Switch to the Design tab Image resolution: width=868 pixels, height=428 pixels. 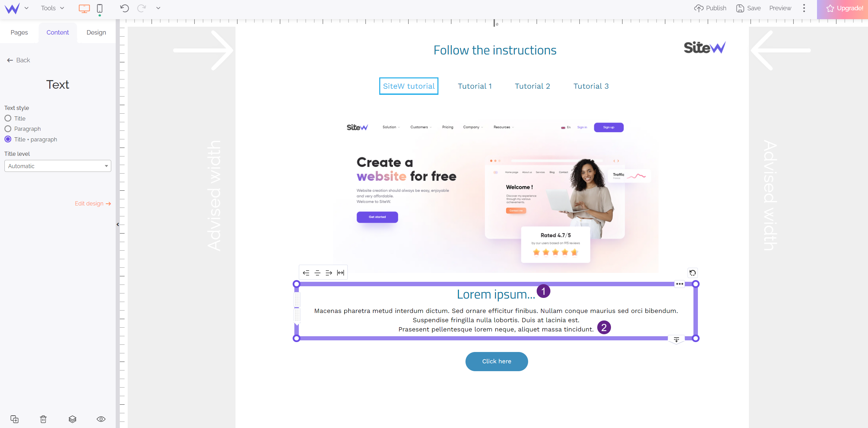[x=96, y=32]
